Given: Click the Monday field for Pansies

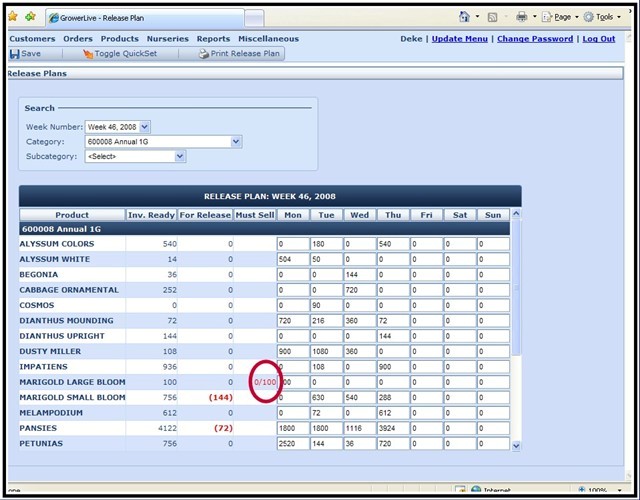Looking at the screenshot, I should coord(292,429).
